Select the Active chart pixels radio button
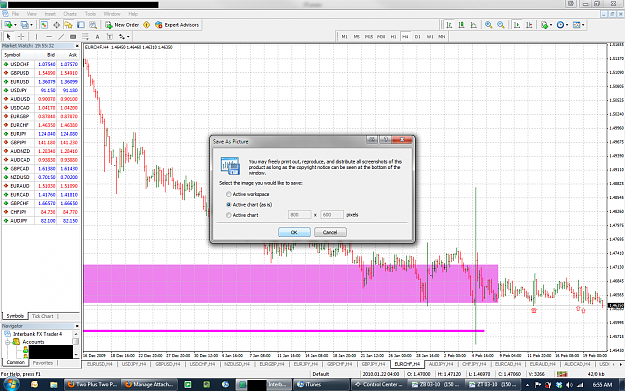Image resolution: width=625 pixels, height=391 pixels. (229, 215)
